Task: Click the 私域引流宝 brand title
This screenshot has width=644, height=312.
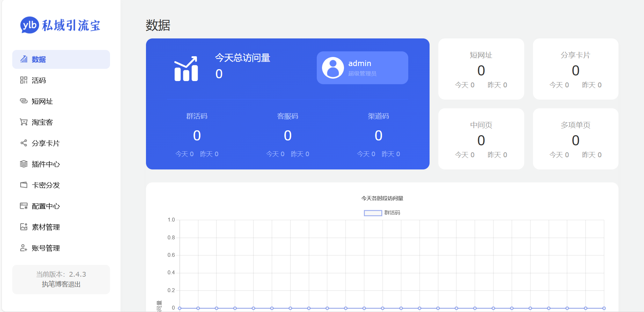Action: [x=71, y=26]
